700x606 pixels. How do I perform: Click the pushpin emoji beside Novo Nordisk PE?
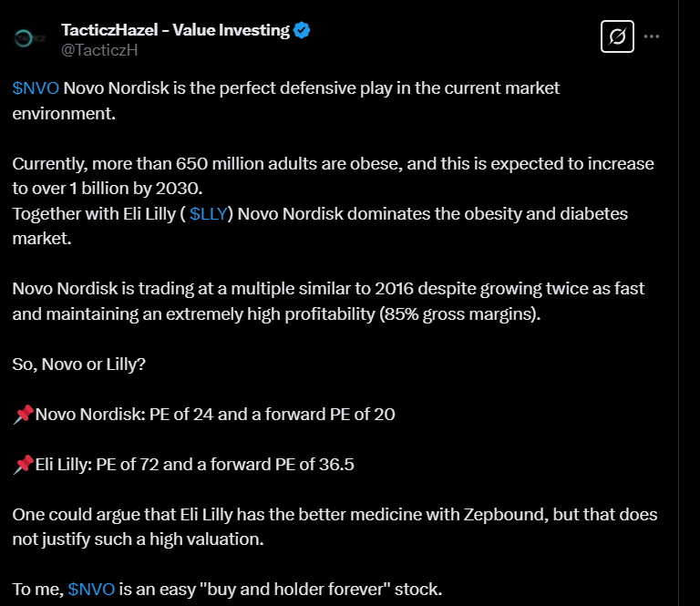point(23,414)
